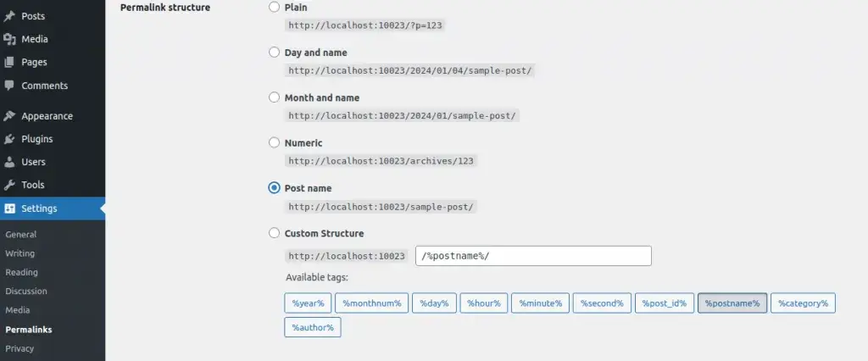The height and width of the screenshot is (361, 868).
Task: Click the Settings sliders icon
Action: tap(8, 208)
